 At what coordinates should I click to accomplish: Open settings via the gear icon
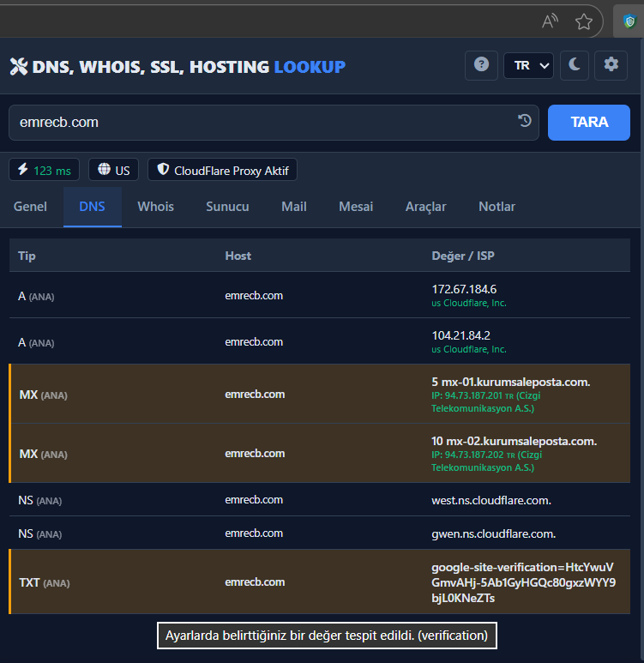[611, 65]
